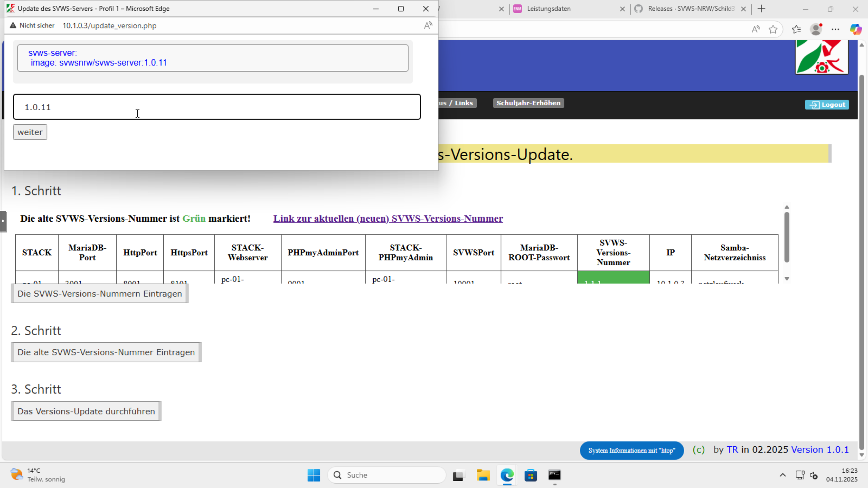The image size is (868, 488).
Task: Click the 'Samba-Netzverzeichniss' column header
Action: coord(735,252)
